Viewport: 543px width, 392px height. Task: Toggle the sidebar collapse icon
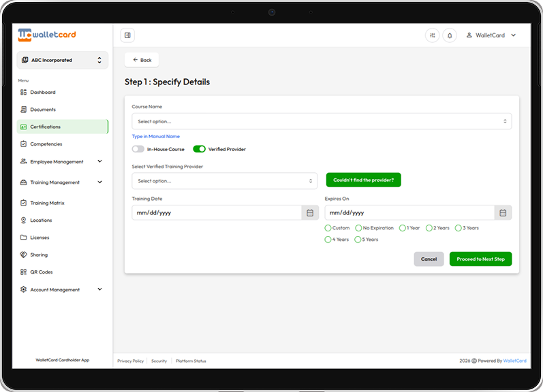click(x=127, y=35)
